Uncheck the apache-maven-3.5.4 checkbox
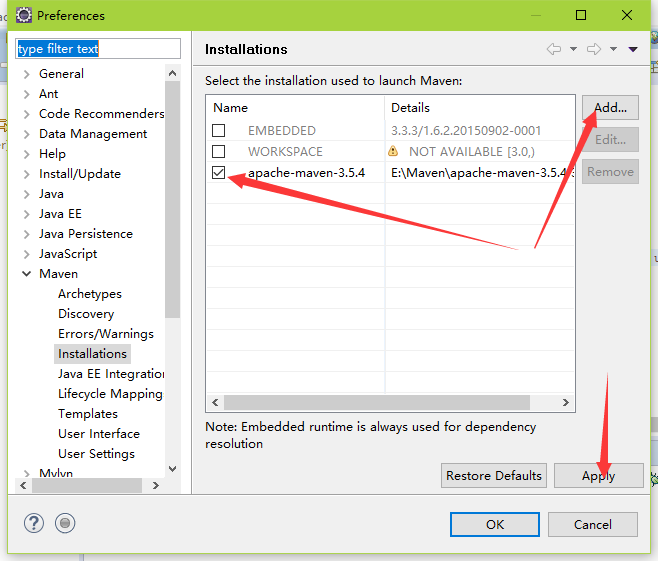 tap(218, 172)
